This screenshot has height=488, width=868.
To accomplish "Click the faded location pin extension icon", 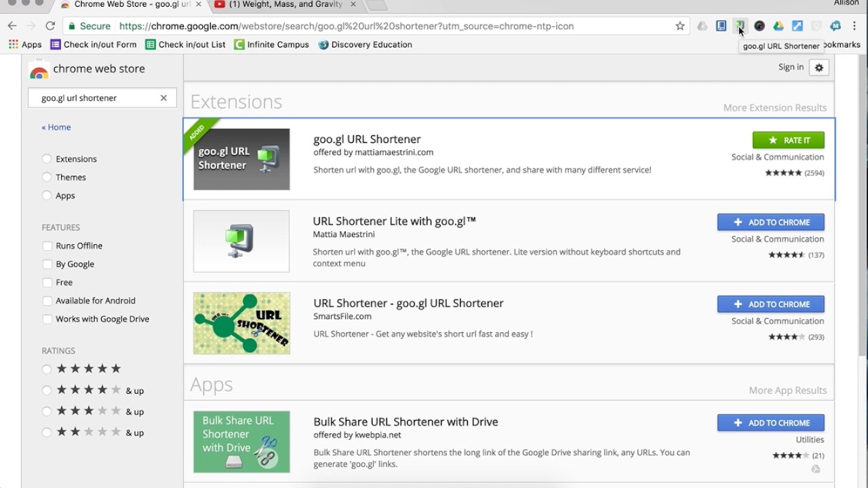I will (x=816, y=26).
